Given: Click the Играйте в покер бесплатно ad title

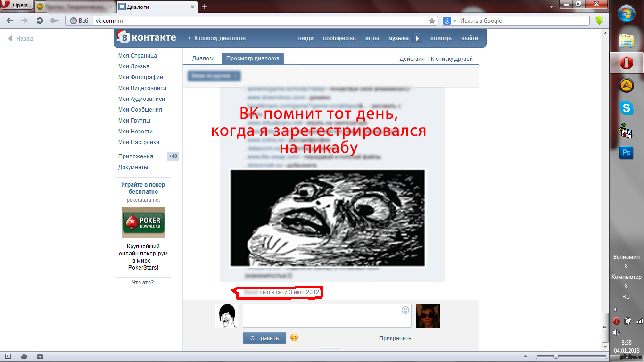Looking at the screenshot, I should (x=143, y=188).
